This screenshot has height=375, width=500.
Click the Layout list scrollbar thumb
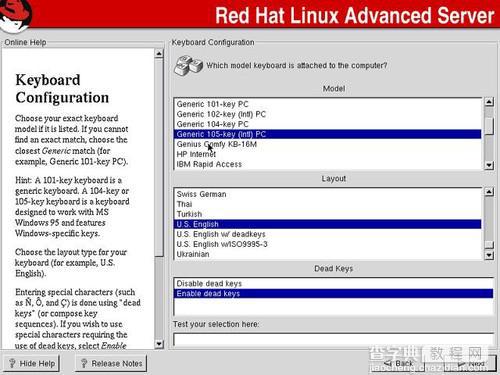point(489,244)
